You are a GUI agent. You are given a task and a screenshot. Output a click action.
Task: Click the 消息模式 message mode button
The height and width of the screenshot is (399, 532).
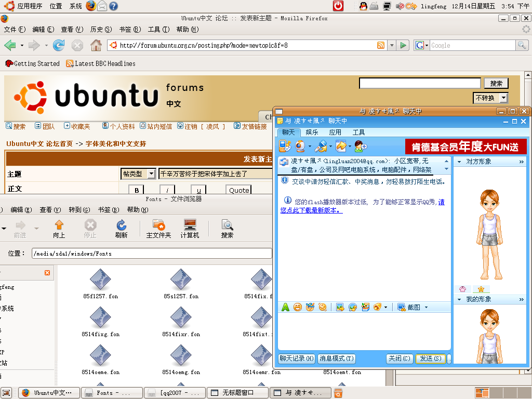337,358
